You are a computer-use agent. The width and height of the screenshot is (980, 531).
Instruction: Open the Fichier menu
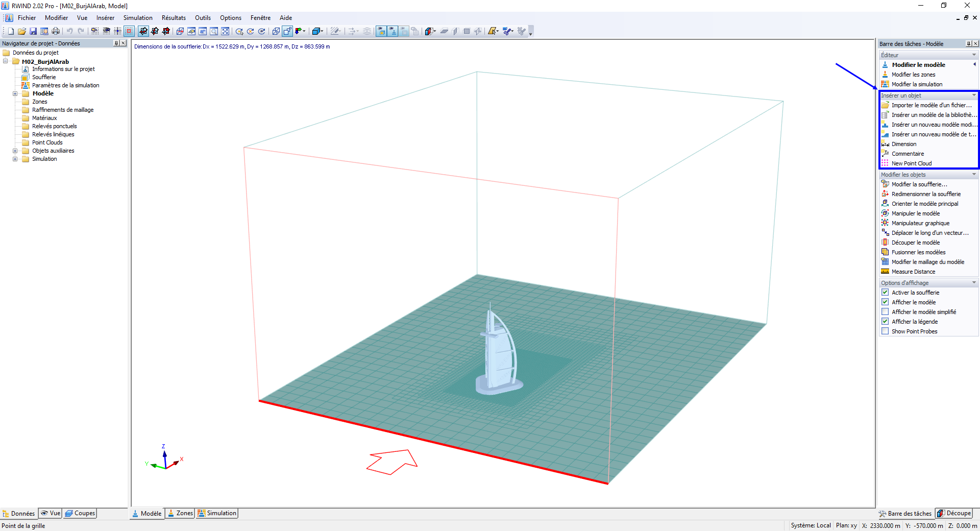tap(27, 18)
